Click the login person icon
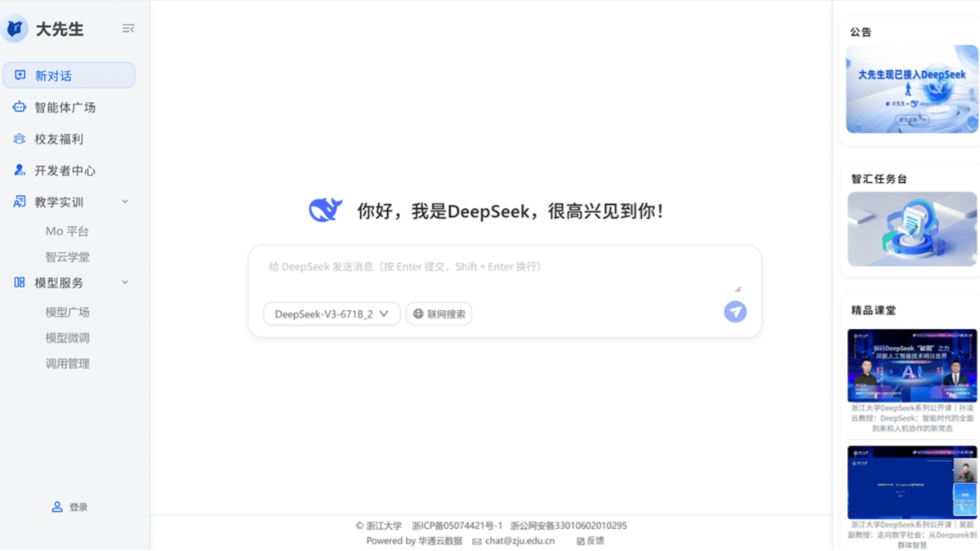This screenshot has width=980, height=551. pyautogui.click(x=57, y=507)
